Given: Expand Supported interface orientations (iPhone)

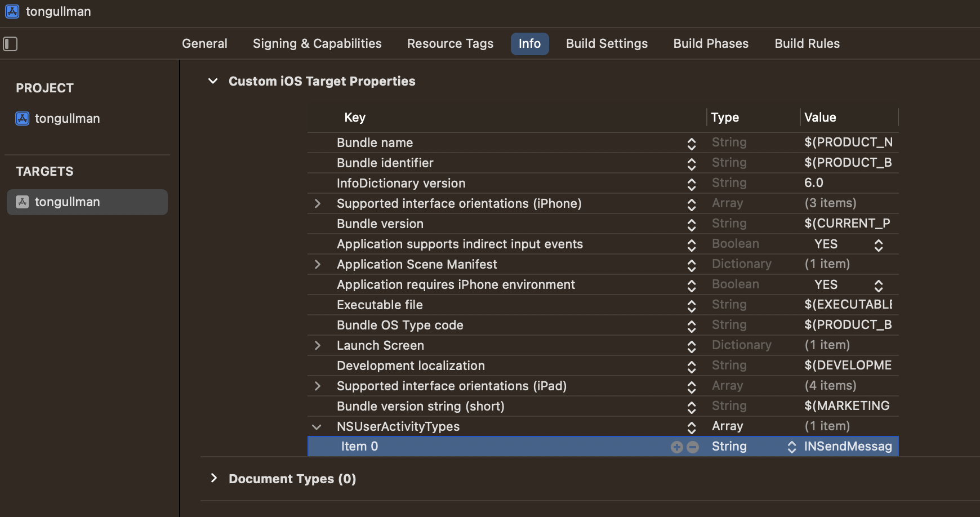Looking at the screenshot, I should pyautogui.click(x=318, y=204).
